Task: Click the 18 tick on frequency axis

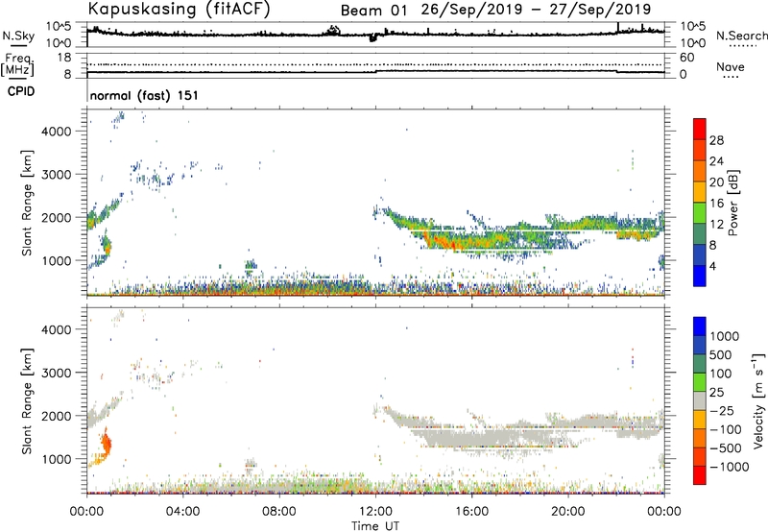Action: point(63,58)
